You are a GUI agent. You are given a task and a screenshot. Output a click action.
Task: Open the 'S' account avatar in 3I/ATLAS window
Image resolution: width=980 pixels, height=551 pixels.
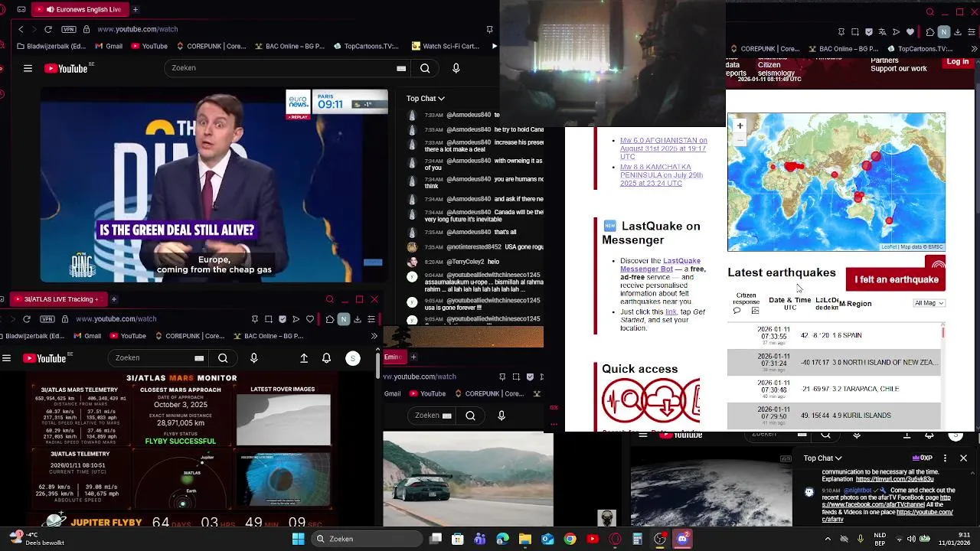click(353, 358)
